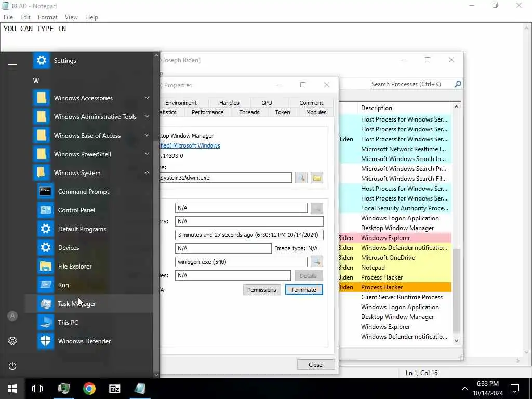This screenshot has height=399, width=532.
Task: Open the user account icon in Start
Action: (x=12, y=316)
